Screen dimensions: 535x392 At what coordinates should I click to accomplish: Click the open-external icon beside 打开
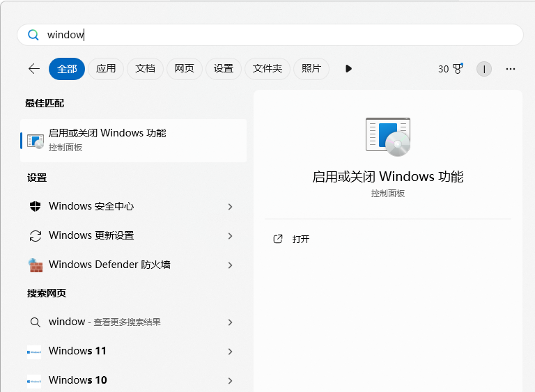pyautogui.click(x=278, y=239)
